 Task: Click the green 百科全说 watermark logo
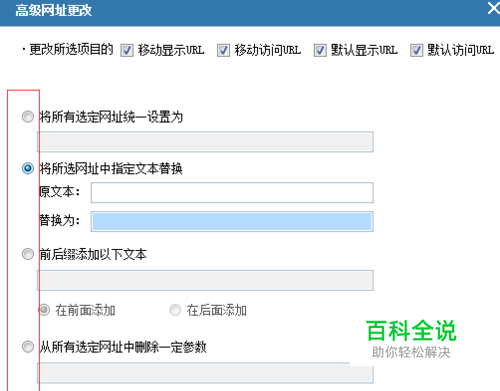click(411, 331)
